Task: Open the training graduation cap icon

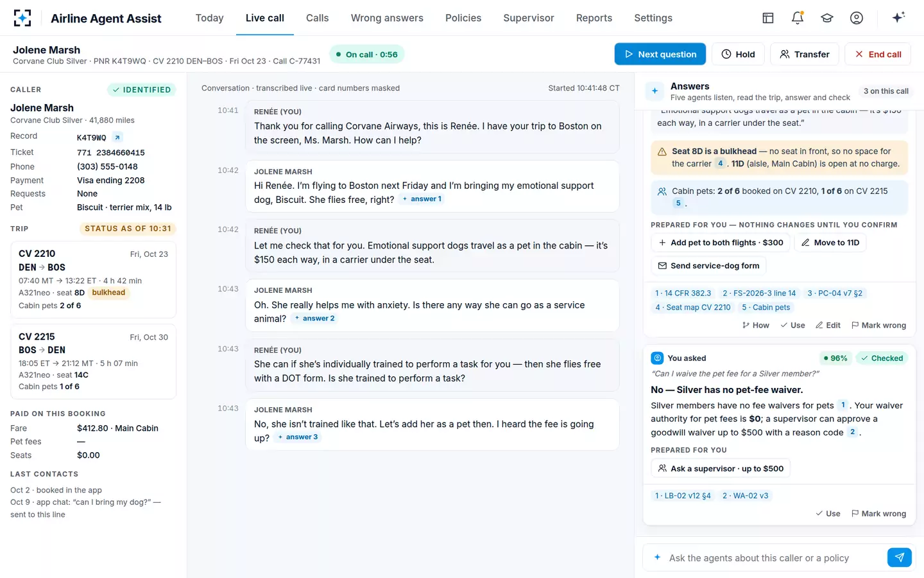Action: click(827, 18)
